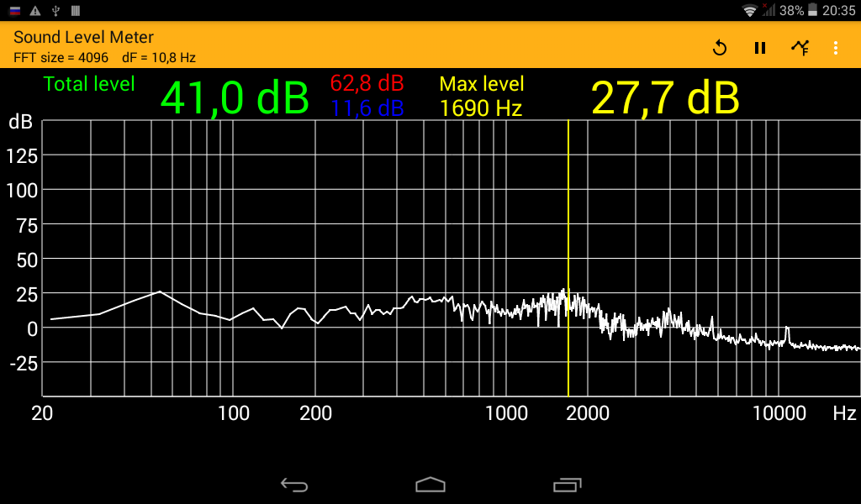Image resolution: width=861 pixels, height=504 pixels.
Task: Click the yellow 'Max level' label
Action: [x=482, y=84]
